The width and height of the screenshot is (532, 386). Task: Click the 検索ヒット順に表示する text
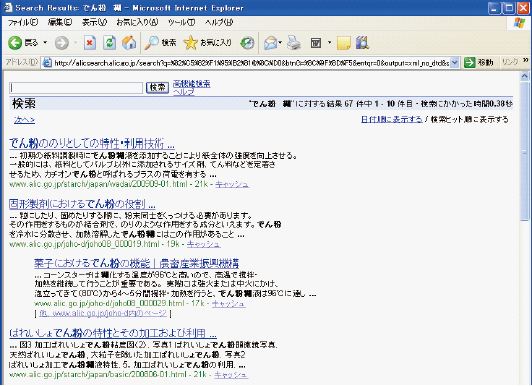coord(470,119)
